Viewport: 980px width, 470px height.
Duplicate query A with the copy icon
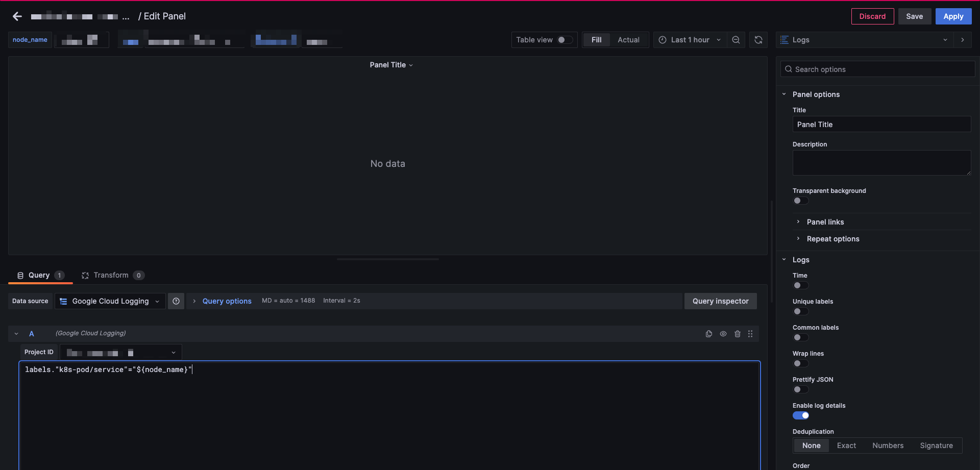(x=709, y=334)
